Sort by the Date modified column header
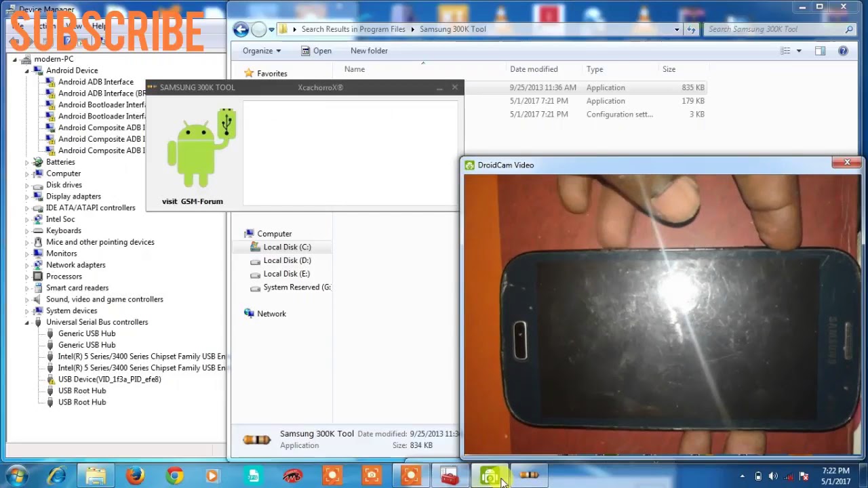The width and height of the screenshot is (868, 488). (534, 69)
